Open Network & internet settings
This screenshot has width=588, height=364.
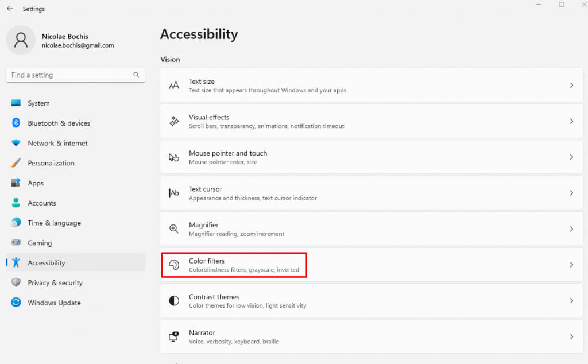click(x=57, y=143)
